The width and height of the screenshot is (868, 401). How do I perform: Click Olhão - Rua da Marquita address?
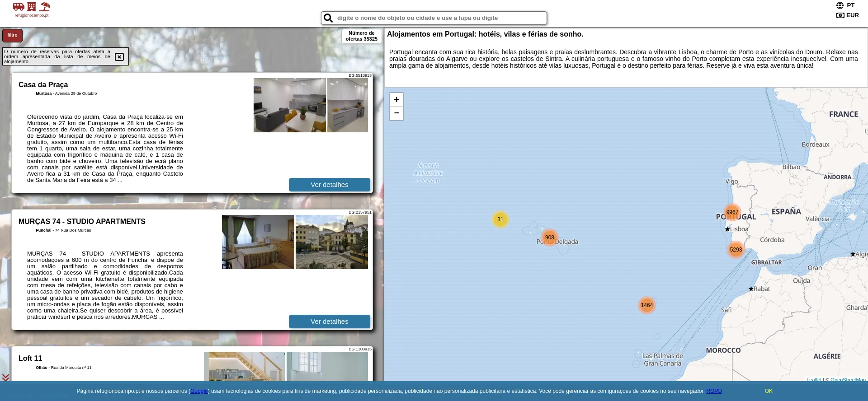pyautogui.click(x=64, y=368)
